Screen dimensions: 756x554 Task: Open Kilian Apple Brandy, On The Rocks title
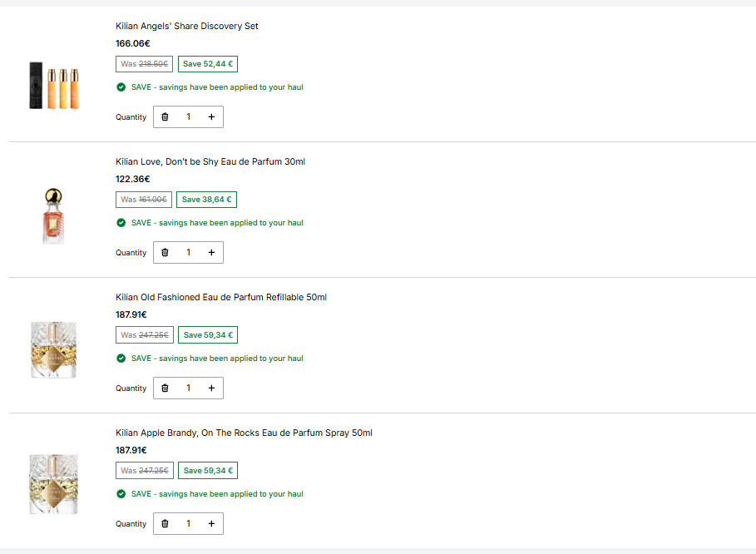(x=244, y=433)
